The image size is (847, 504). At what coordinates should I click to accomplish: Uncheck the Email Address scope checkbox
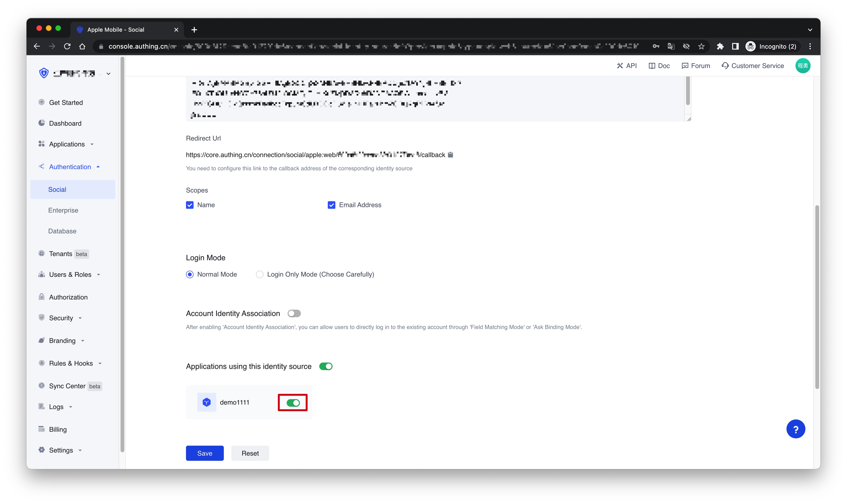pyautogui.click(x=331, y=205)
